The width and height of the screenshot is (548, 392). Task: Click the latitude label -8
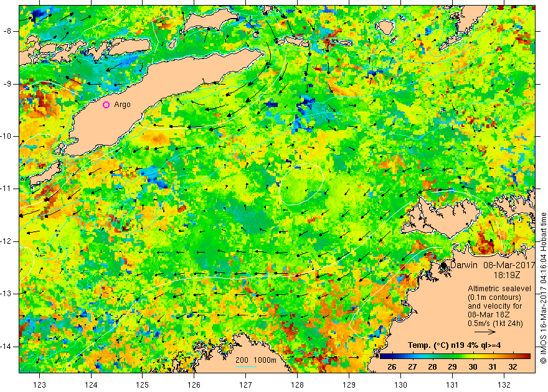click(7, 31)
